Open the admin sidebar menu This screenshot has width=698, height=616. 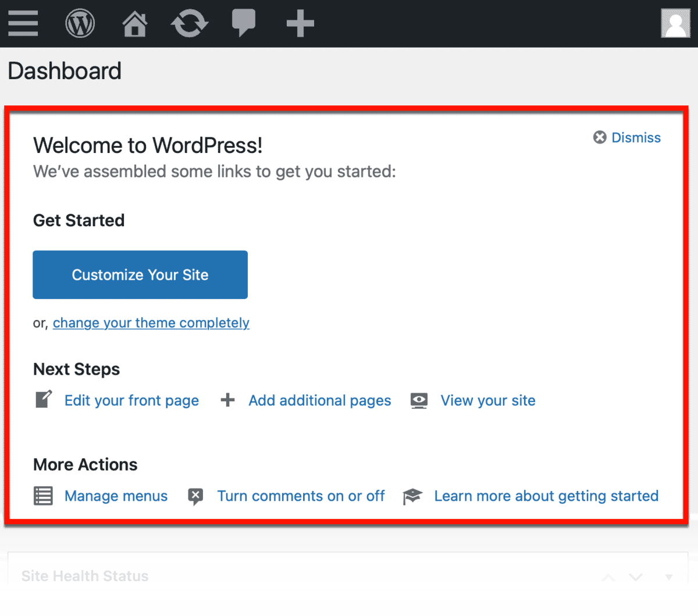coord(23,23)
